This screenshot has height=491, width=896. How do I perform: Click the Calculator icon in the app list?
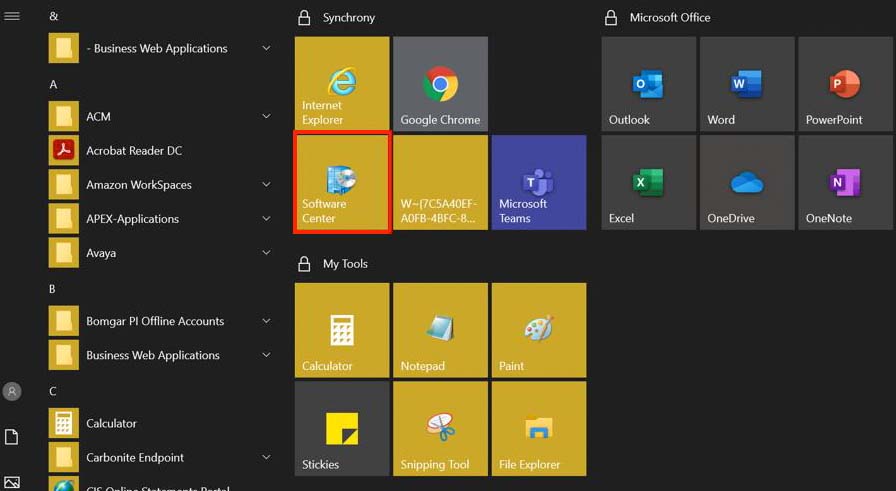click(x=63, y=424)
